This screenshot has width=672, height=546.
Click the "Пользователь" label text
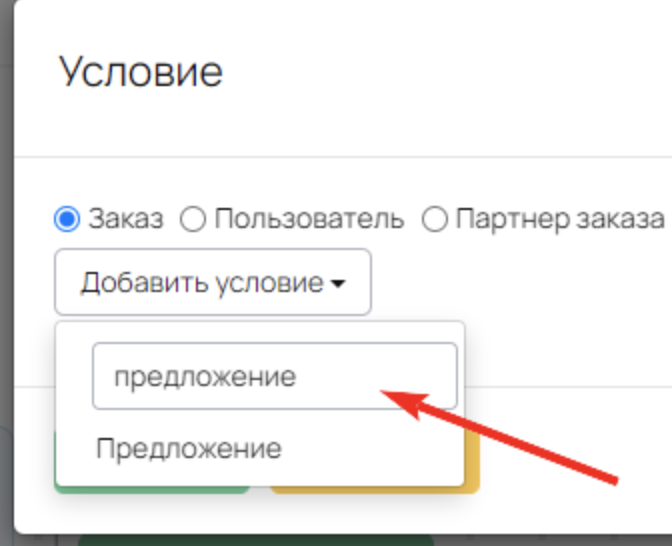click(x=309, y=219)
